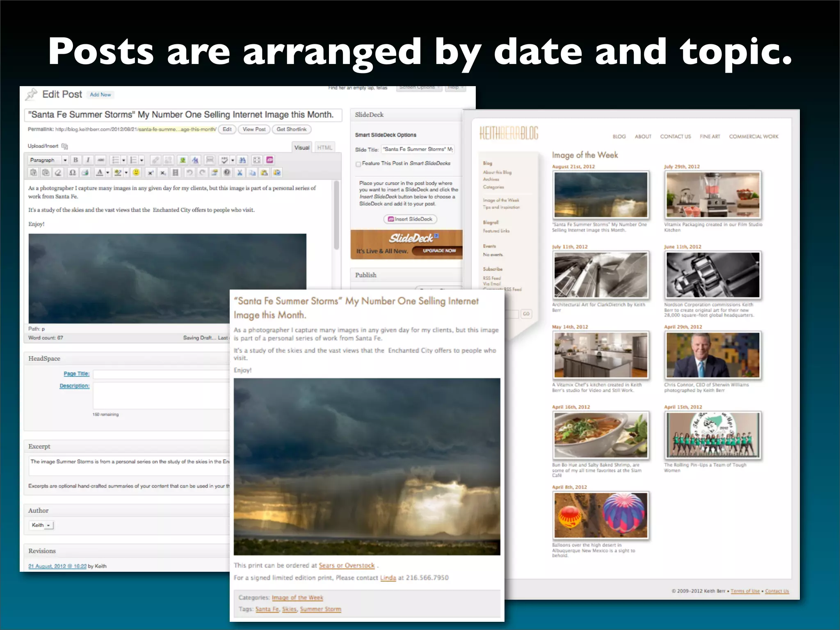Check Feature This Post in Smart SlideDecks
The width and height of the screenshot is (840, 630).
pyautogui.click(x=358, y=164)
